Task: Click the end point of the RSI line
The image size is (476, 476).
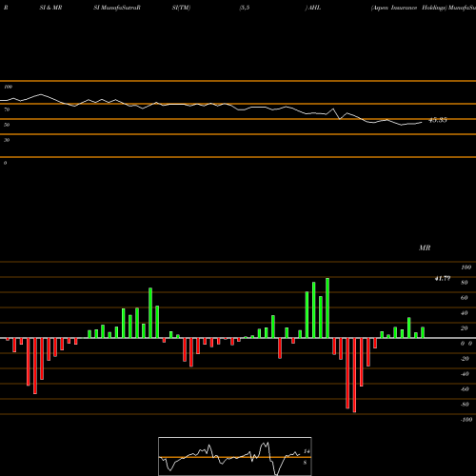Action: coord(422,122)
